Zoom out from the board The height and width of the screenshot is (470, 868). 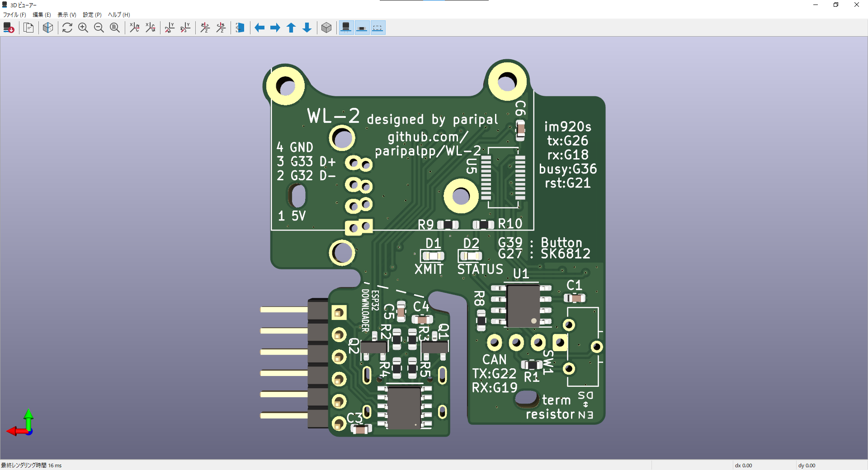pyautogui.click(x=99, y=28)
